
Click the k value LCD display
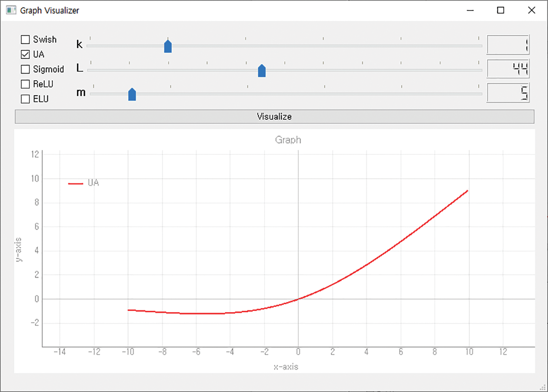(x=508, y=45)
